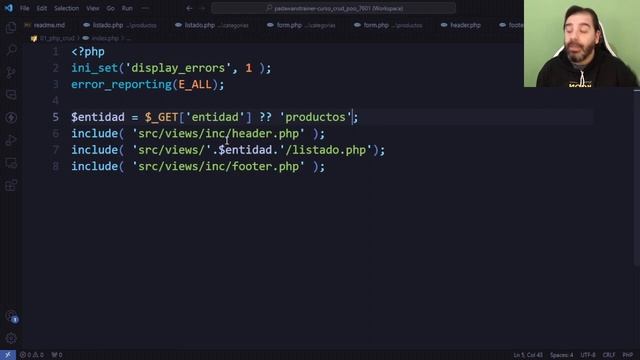Open the errors and warnings indicator
The width and height of the screenshot is (640, 360).
pos(32,355)
